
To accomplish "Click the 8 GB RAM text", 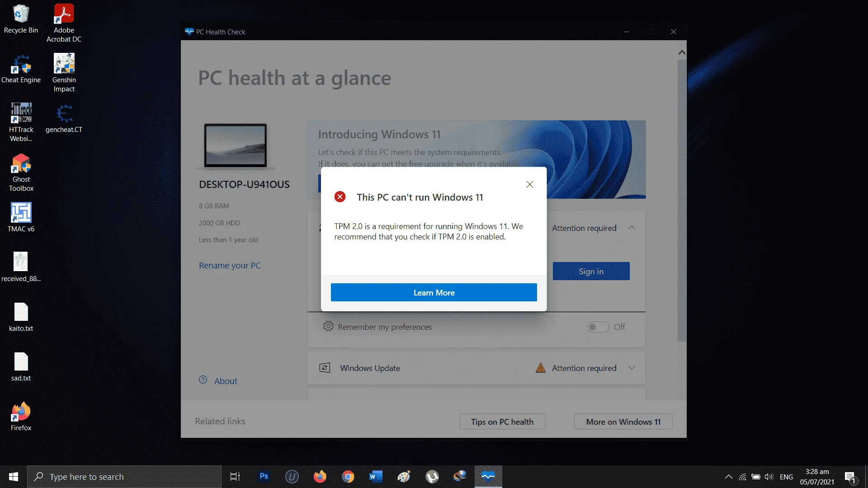I will (214, 206).
